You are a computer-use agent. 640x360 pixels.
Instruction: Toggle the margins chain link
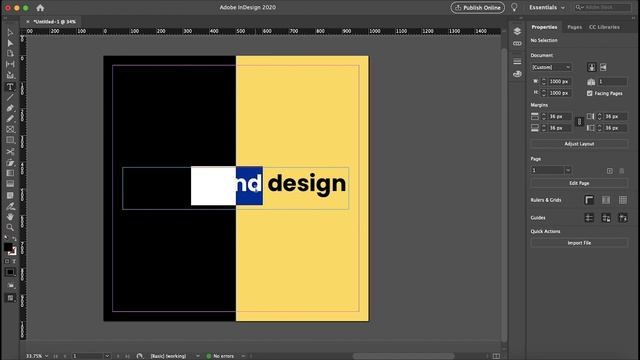tap(579, 122)
